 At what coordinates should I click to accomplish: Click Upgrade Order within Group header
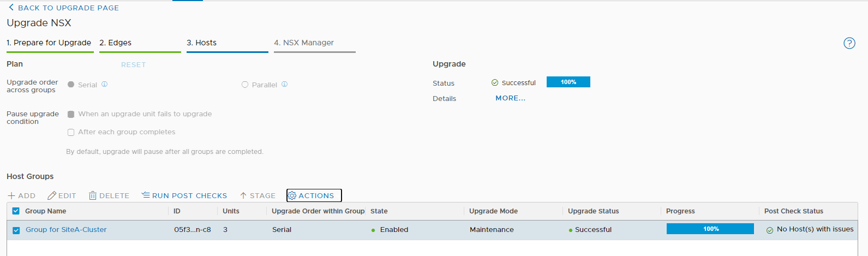coord(318,211)
